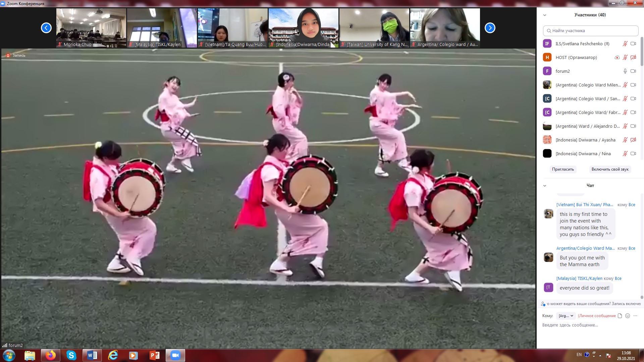Click the Чат panel header
Image resolution: width=644 pixels, height=362 pixels.
(590, 185)
